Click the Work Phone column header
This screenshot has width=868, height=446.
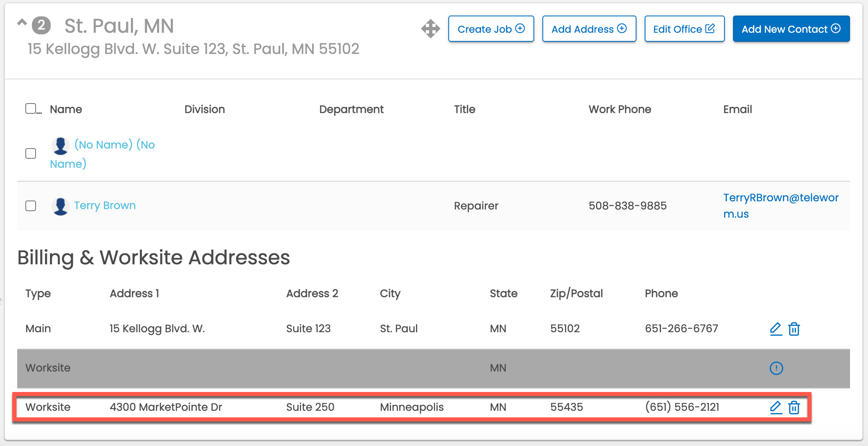[620, 109]
